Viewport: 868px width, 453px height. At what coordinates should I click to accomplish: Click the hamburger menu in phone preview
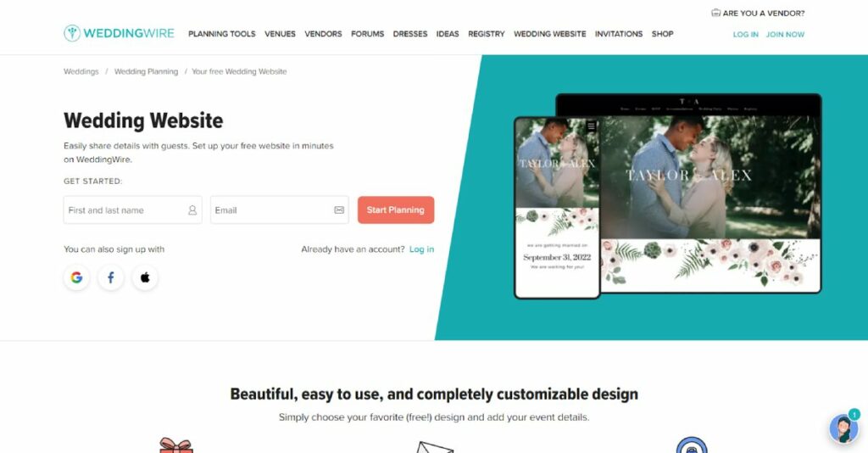(591, 126)
